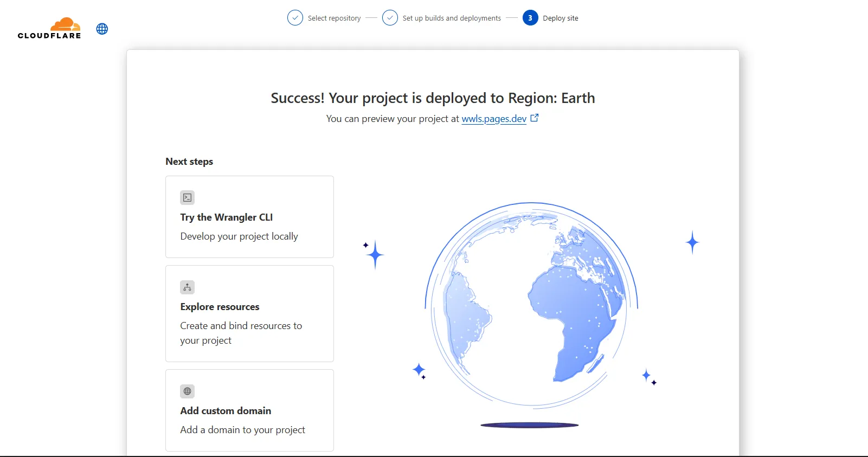Click the Develop your project locally description
Screen dimensions: 868x457
tap(239, 236)
